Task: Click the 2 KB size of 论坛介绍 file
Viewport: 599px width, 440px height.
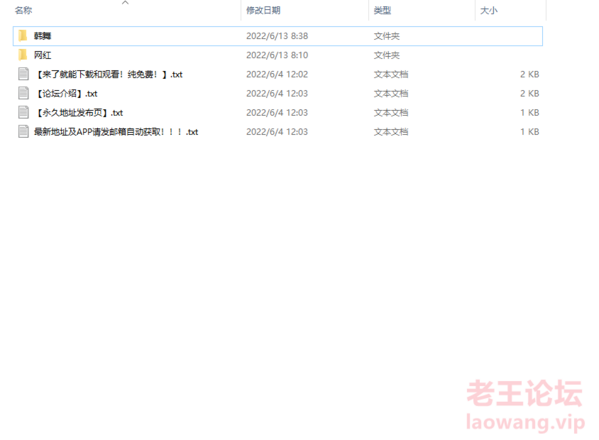Action: click(529, 94)
